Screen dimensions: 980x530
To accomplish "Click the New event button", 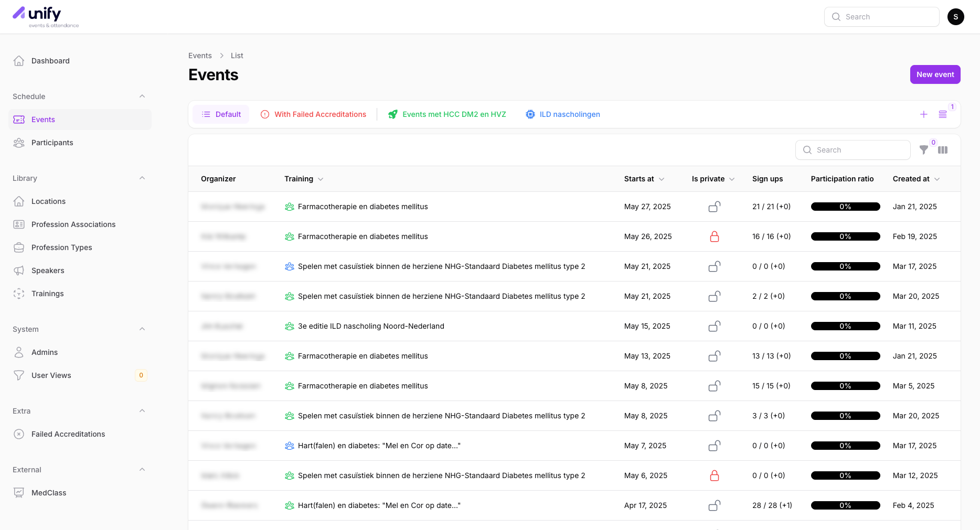I will (935, 74).
